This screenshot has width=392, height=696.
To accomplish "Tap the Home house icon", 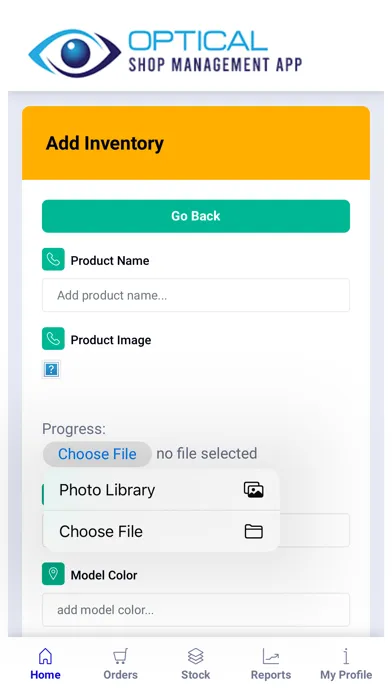I will click(45, 656).
